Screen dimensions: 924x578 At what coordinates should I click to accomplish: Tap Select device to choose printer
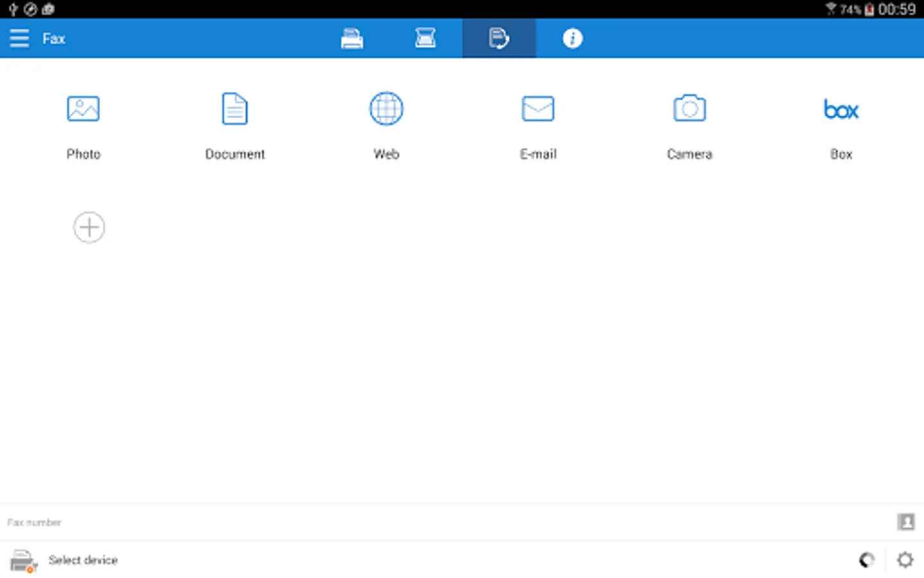83,560
